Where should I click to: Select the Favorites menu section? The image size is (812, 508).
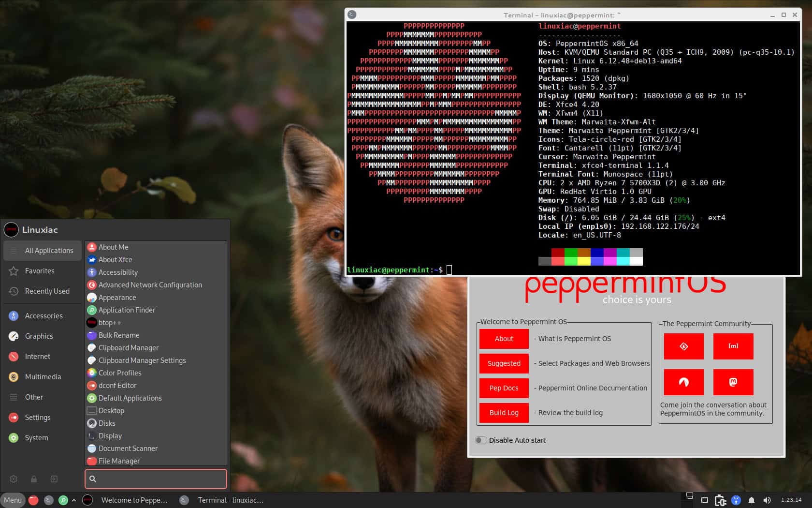(40, 270)
